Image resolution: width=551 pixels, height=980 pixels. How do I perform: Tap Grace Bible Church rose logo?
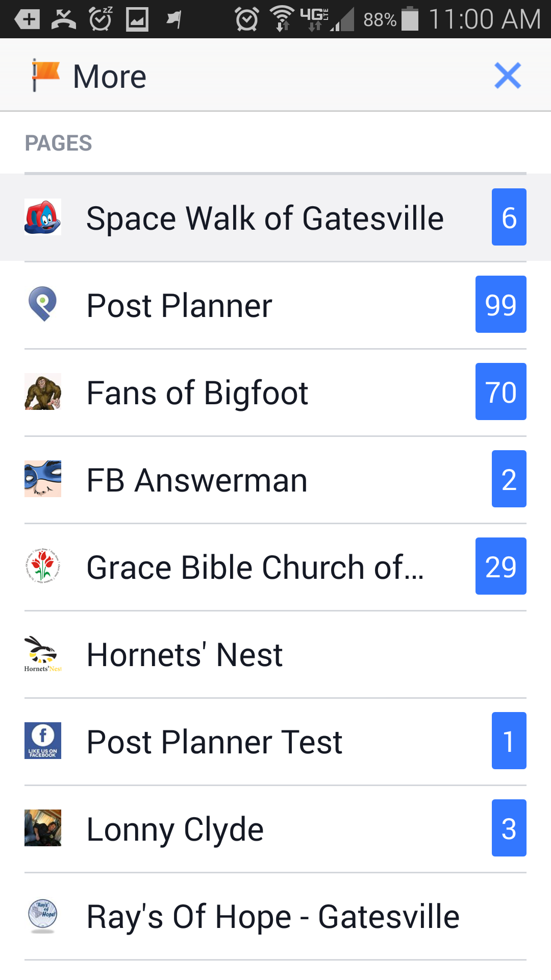coord(43,566)
